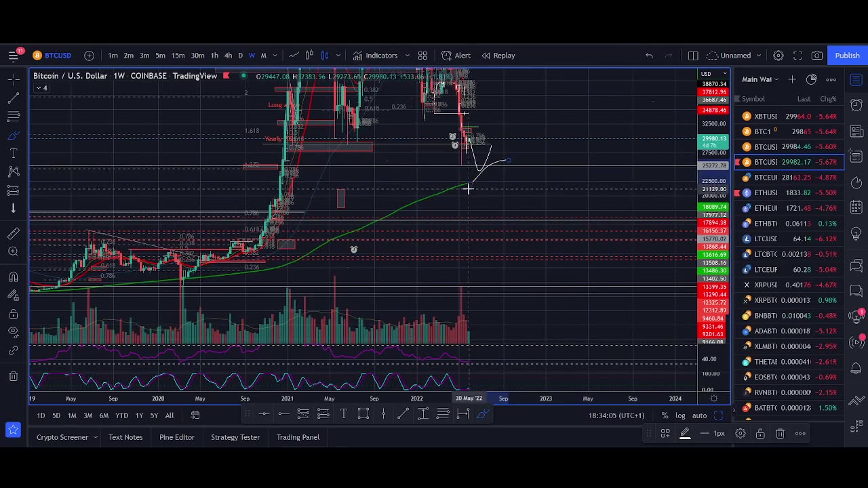The height and width of the screenshot is (488, 868).
Task: Take a chart snapshot
Action: [817, 56]
